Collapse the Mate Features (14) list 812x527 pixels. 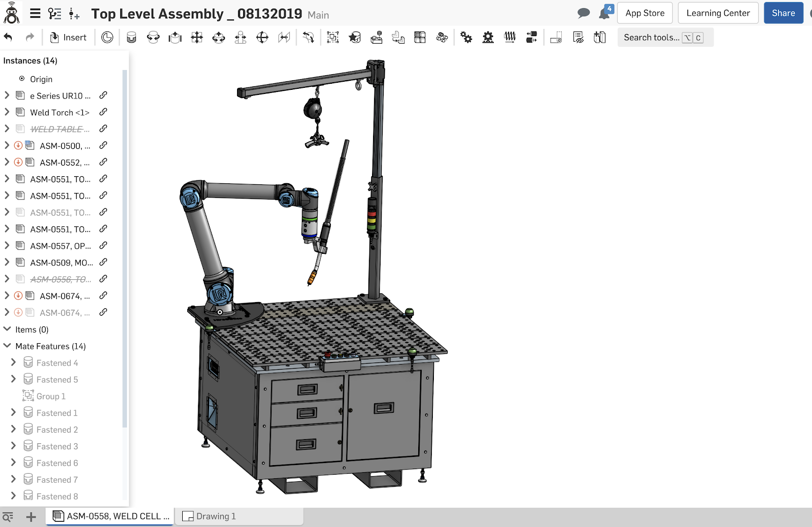pos(7,346)
